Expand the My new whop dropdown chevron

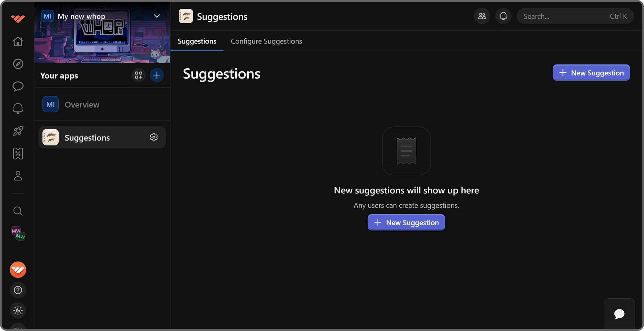click(157, 16)
